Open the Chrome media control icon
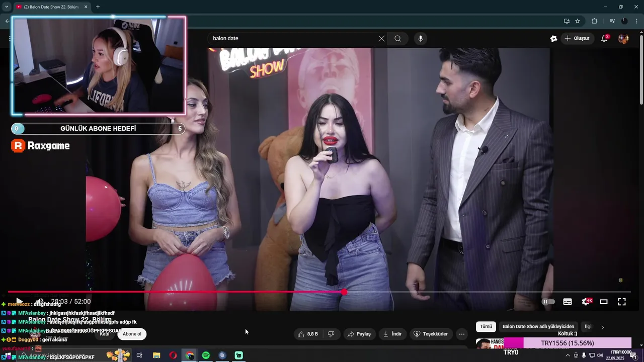Viewport: 644px width, 362px height. pos(612,21)
